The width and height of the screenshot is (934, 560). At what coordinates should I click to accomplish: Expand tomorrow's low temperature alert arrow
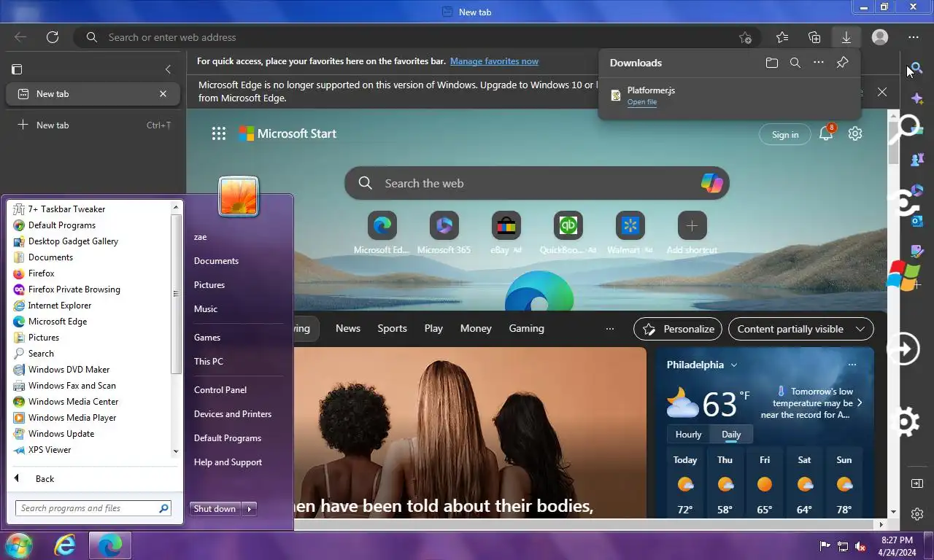point(860,402)
